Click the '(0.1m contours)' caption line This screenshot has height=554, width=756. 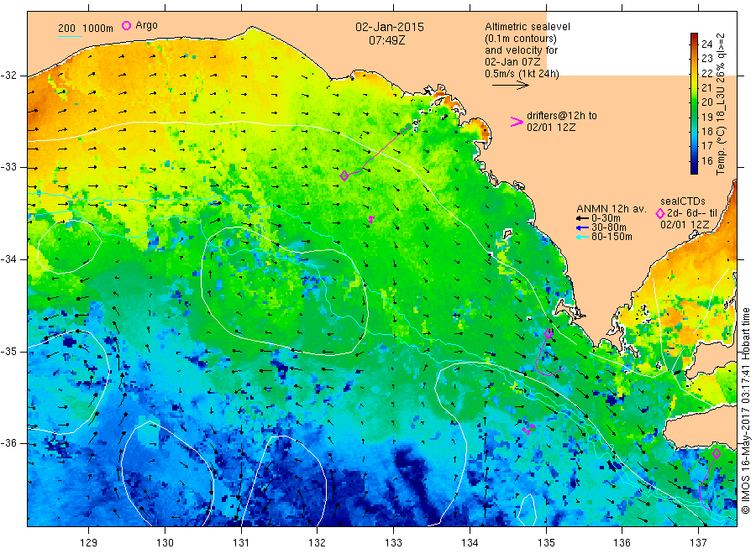coord(521,39)
